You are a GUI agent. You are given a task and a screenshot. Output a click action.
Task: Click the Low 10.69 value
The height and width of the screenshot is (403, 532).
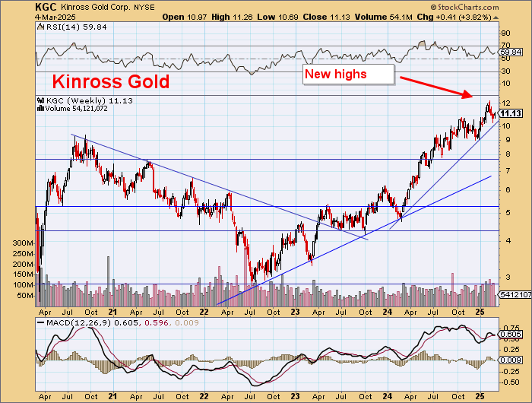(x=278, y=17)
